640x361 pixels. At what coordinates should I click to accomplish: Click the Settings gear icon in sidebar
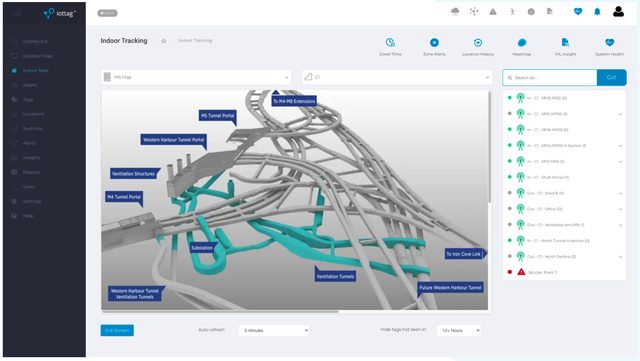[x=14, y=201]
